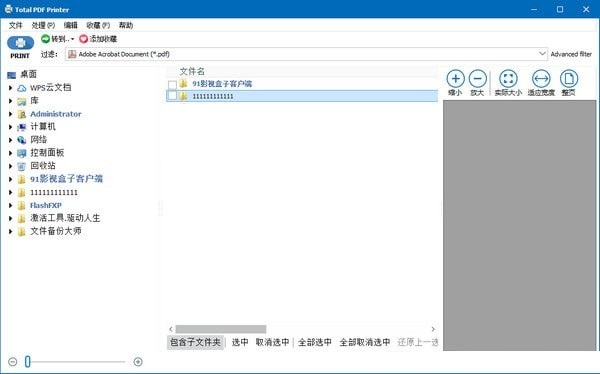Check the box for 91影视盒子客户端 folder
Screen dimensions: 600x374
[173, 84]
